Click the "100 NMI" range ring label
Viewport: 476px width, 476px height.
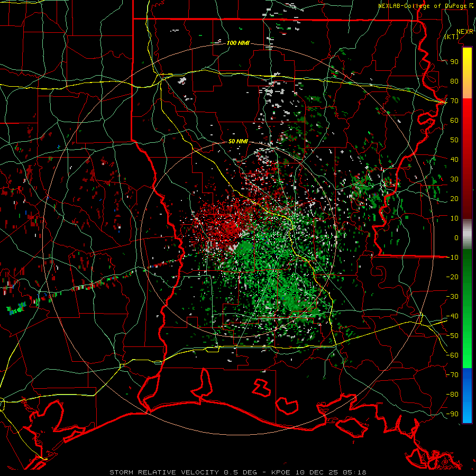point(238,43)
